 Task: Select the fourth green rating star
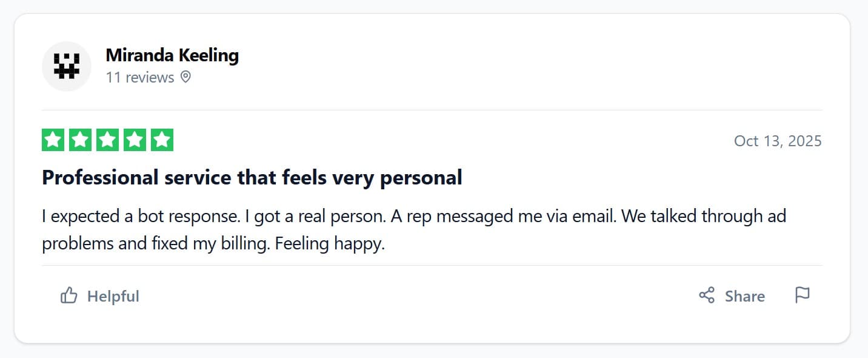(135, 140)
